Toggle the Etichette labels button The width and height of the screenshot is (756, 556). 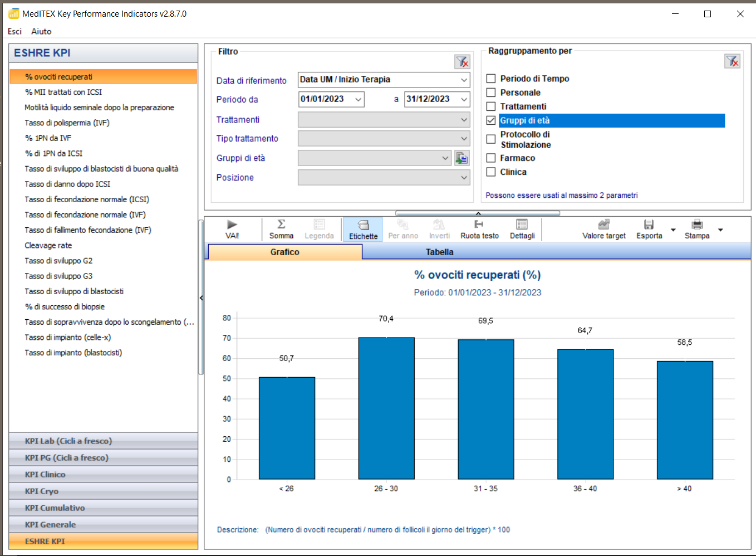(363, 229)
